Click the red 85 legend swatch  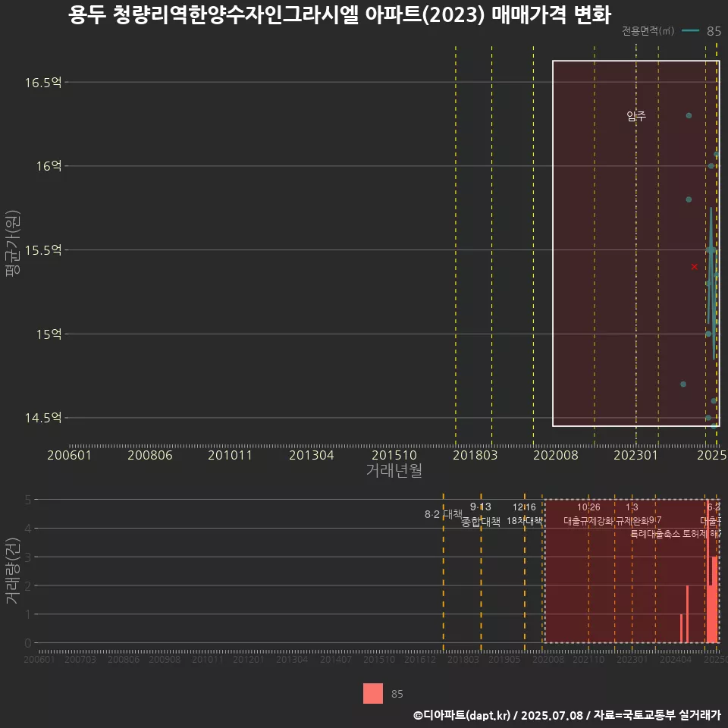[x=373, y=694]
